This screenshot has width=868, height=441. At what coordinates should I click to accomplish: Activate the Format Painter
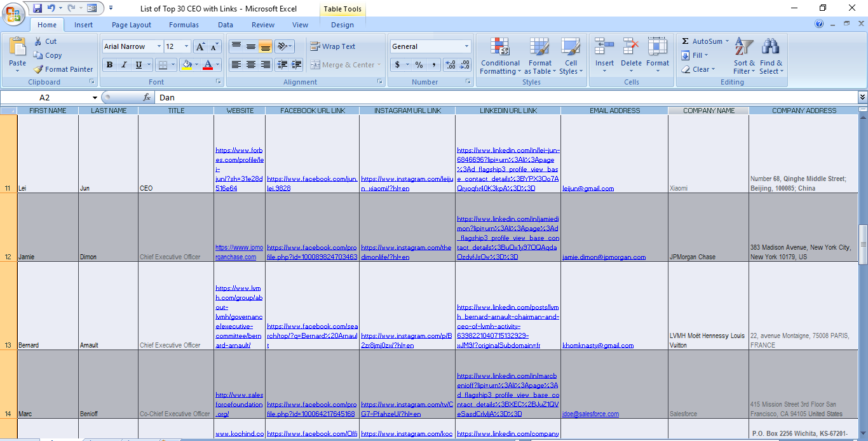[64, 69]
